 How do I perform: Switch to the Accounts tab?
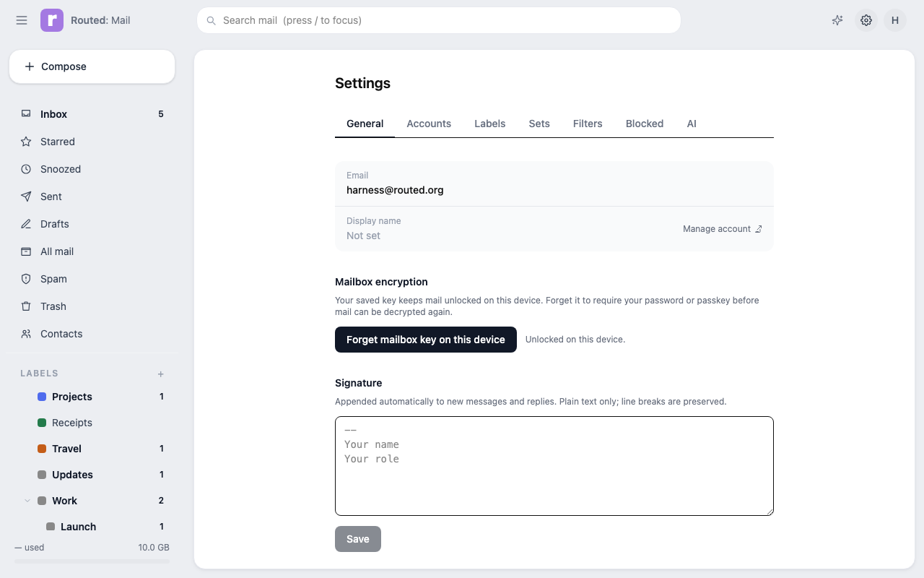[x=429, y=124]
